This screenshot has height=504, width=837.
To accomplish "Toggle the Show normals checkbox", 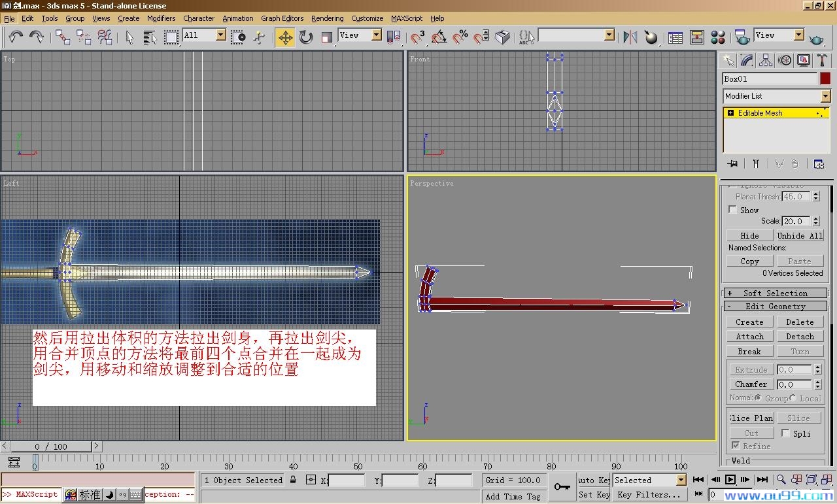I will [732, 210].
